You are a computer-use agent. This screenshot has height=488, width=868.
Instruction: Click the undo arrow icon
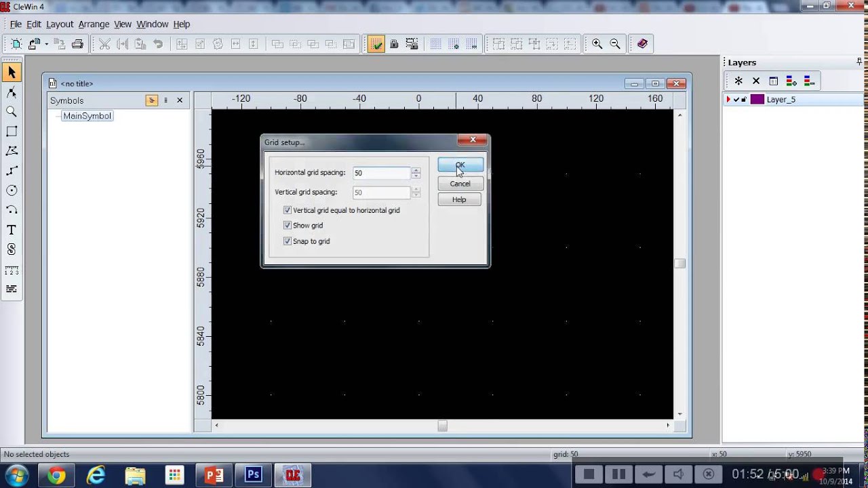coord(158,44)
